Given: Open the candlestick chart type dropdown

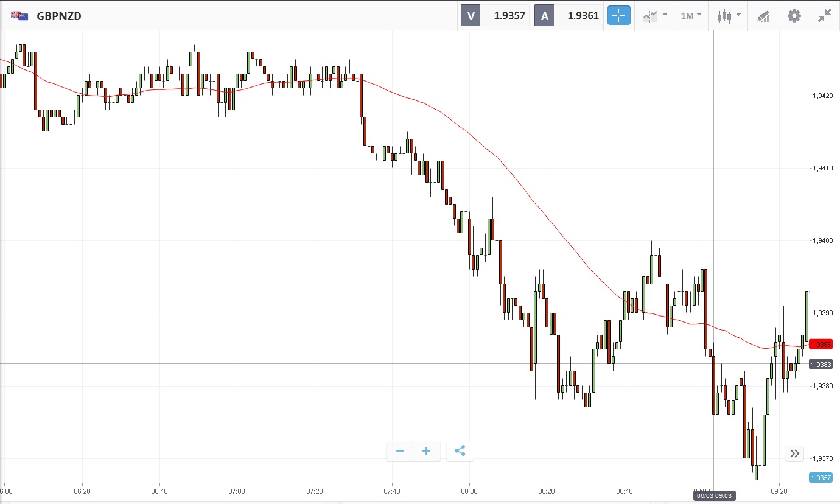Looking at the screenshot, I should [729, 16].
